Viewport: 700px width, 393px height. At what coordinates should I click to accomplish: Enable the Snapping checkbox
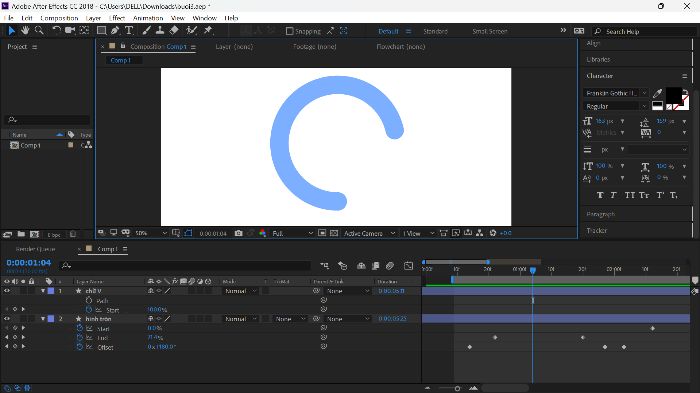(289, 31)
